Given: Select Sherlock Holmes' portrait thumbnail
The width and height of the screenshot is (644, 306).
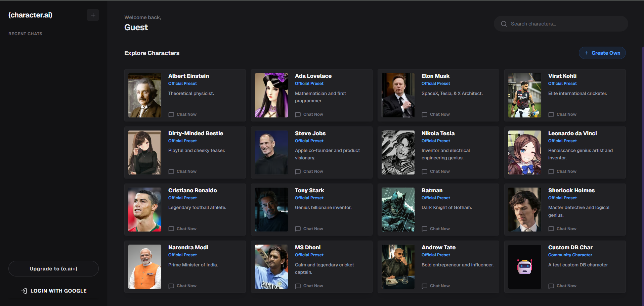Looking at the screenshot, I should tap(525, 210).
